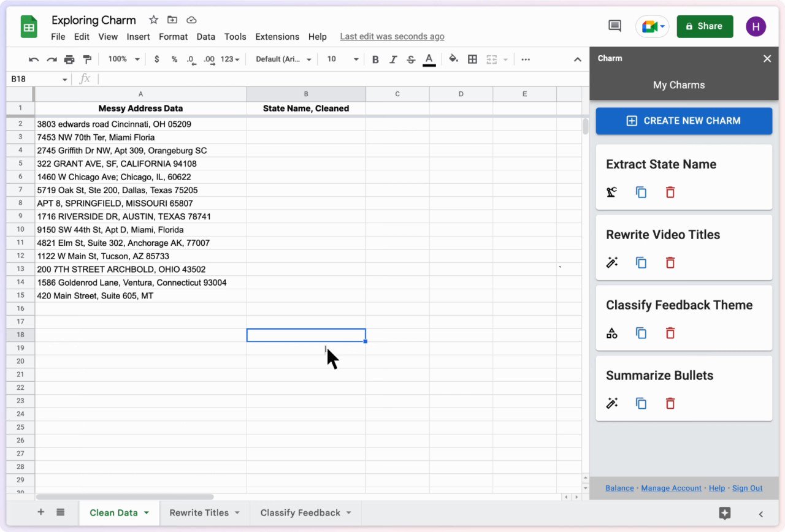Open the text color picker
Viewport: 785px width, 532px height.
[x=428, y=59]
